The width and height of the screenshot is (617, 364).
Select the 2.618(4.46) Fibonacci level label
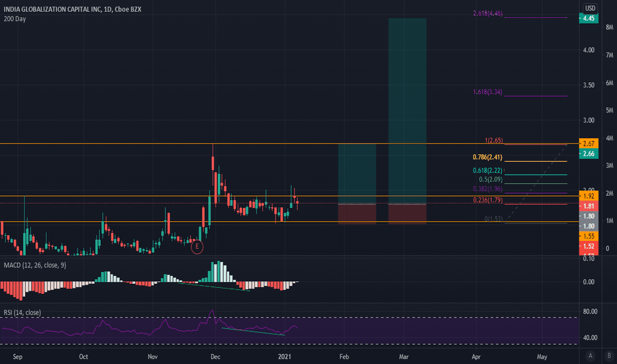(487, 13)
